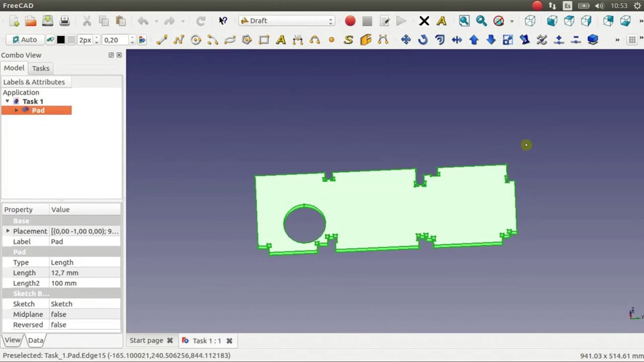
Task: Open the draw style dropdown arrow
Action: pos(512,21)
